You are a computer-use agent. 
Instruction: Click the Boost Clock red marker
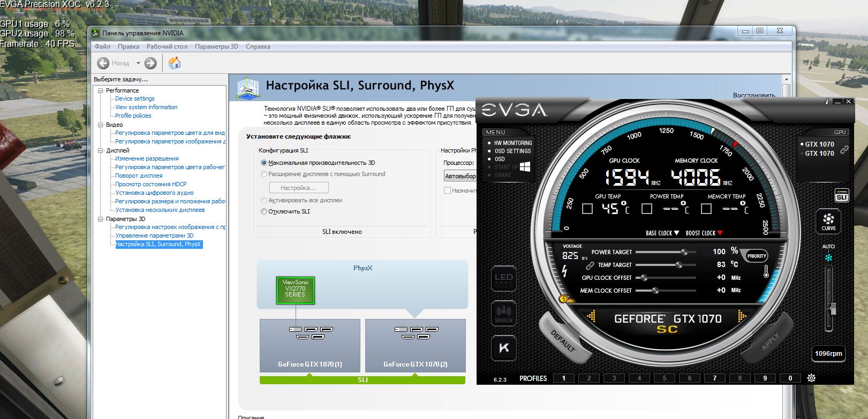(720, 233)
